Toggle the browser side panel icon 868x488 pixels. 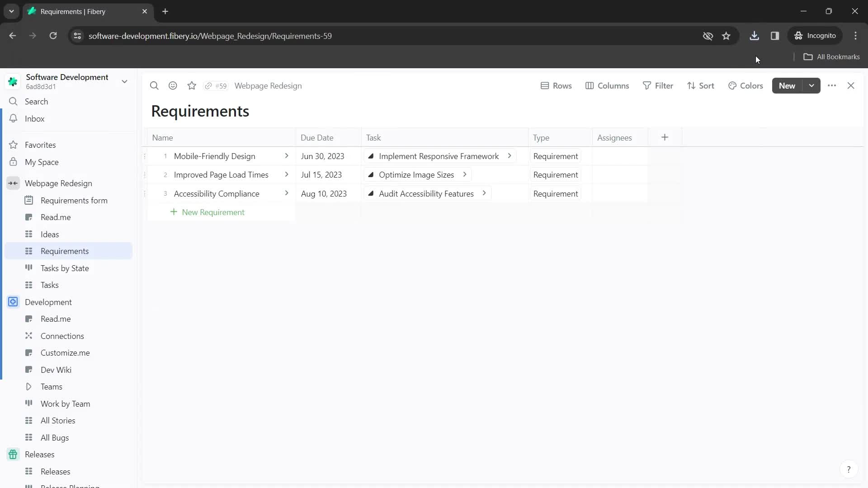[775, 36]
